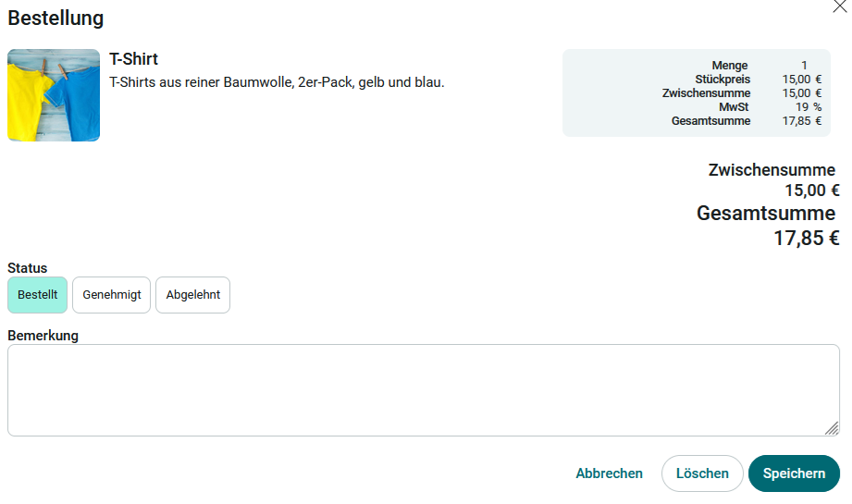Close the Bestellung dialog with X icon
The width and height of the screenshot is (852, 504).
[839, 6]
